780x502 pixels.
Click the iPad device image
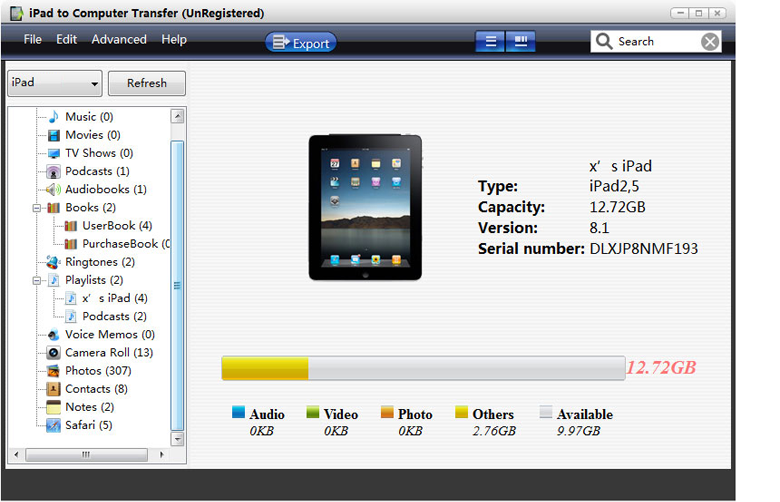(x=365, y=207)
